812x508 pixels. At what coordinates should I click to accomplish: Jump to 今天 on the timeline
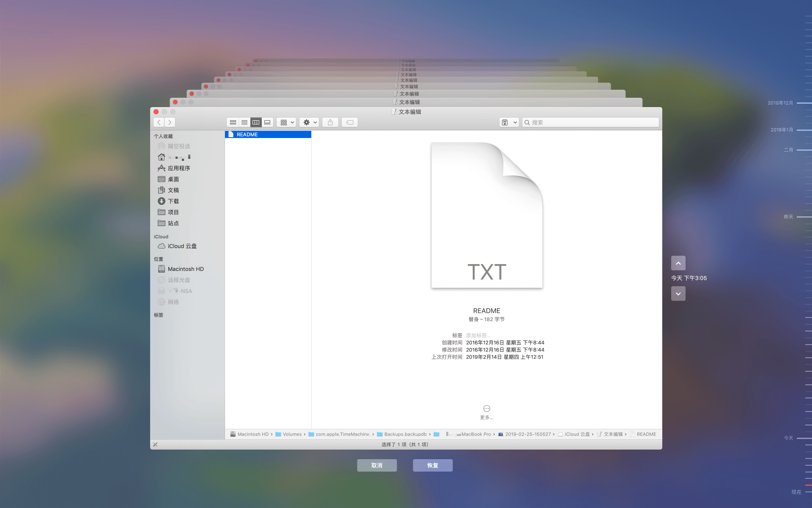[797, 438]
